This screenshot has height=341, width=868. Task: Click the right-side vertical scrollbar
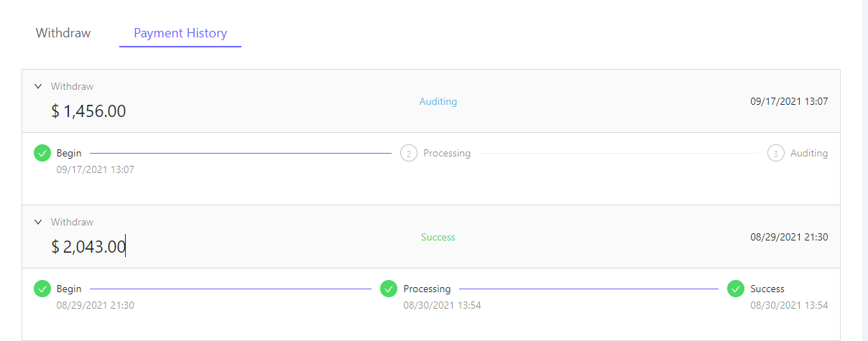[x=865, y=170]
